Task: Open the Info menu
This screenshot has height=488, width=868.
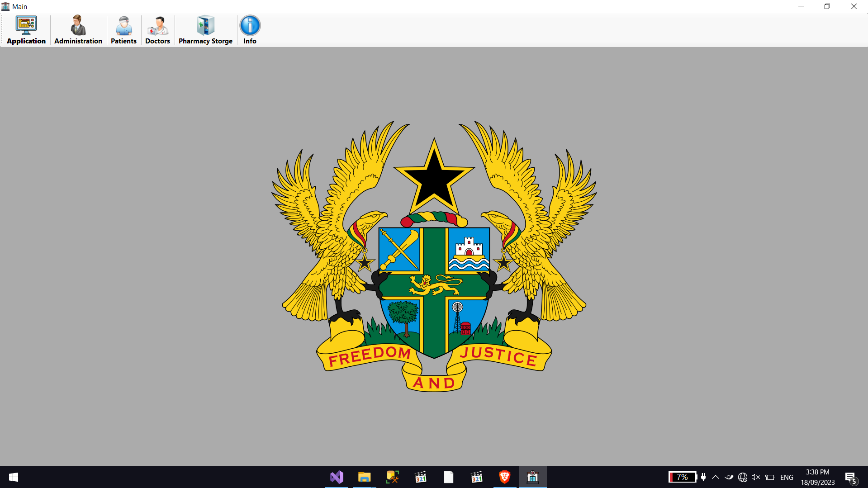Action: click(250, 30)
